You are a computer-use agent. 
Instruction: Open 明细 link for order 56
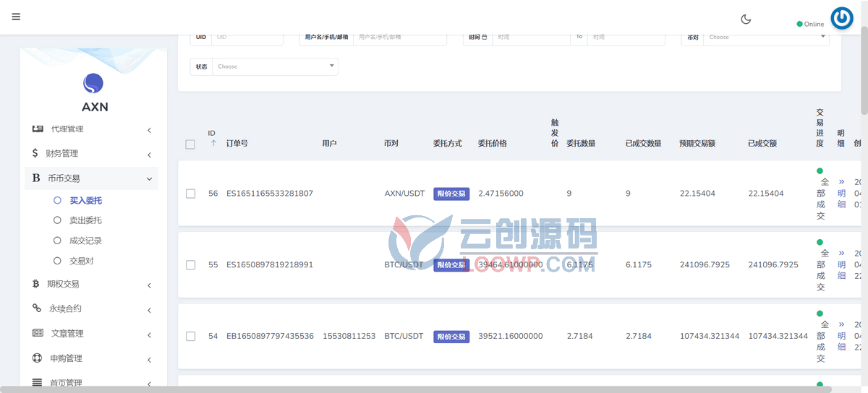(x=841, y=193)
